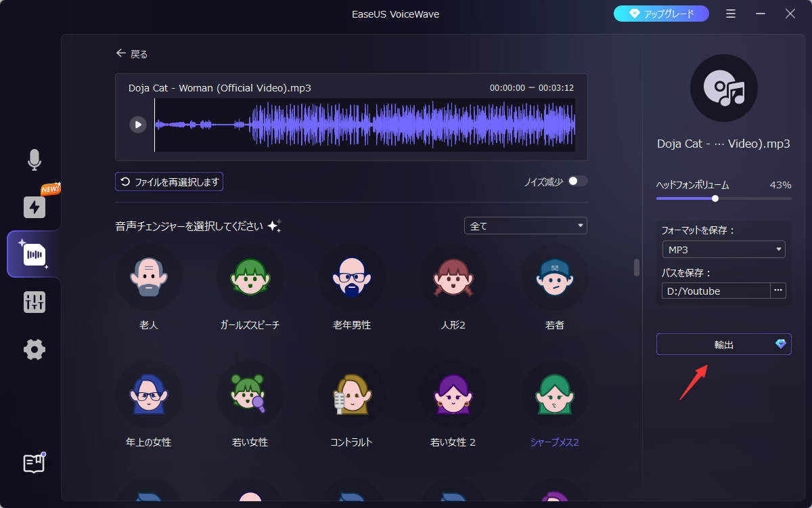Go back using the 戻る link
This screenshot has height=508, width=812.
coord(132,53)
